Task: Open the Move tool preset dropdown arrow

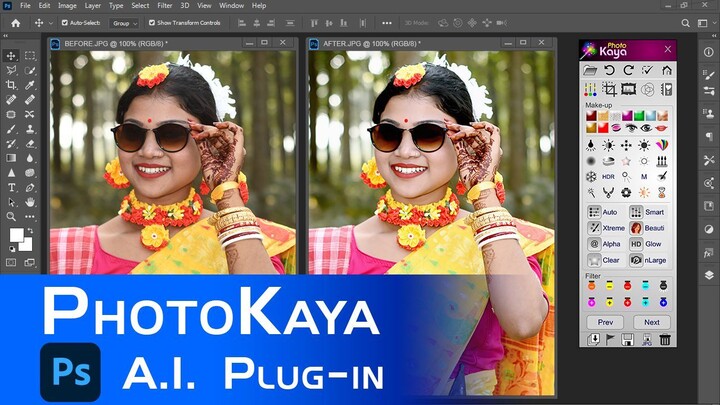Action: 51,23
